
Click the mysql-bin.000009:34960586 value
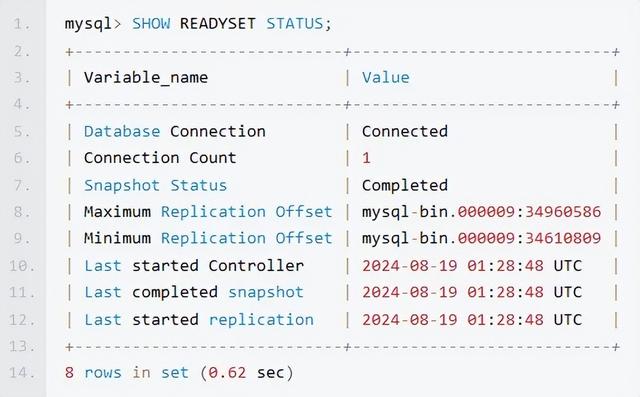(482, 212)
